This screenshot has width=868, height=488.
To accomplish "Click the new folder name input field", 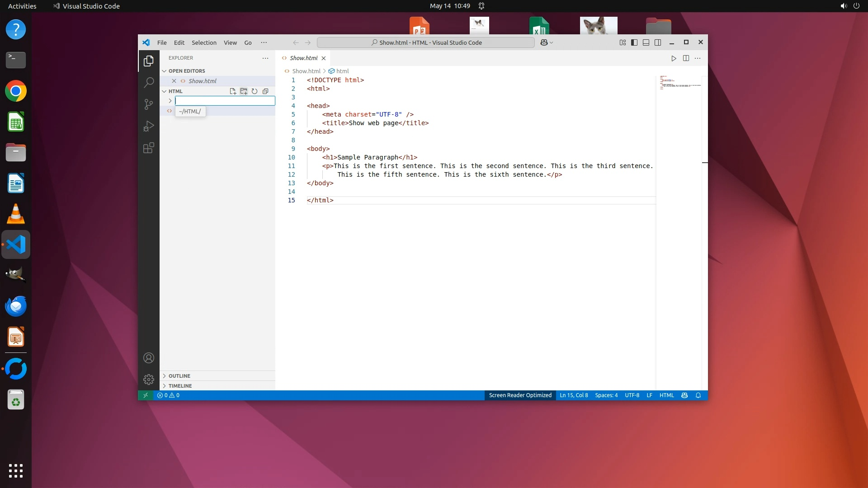I will (x=225, y=101).
